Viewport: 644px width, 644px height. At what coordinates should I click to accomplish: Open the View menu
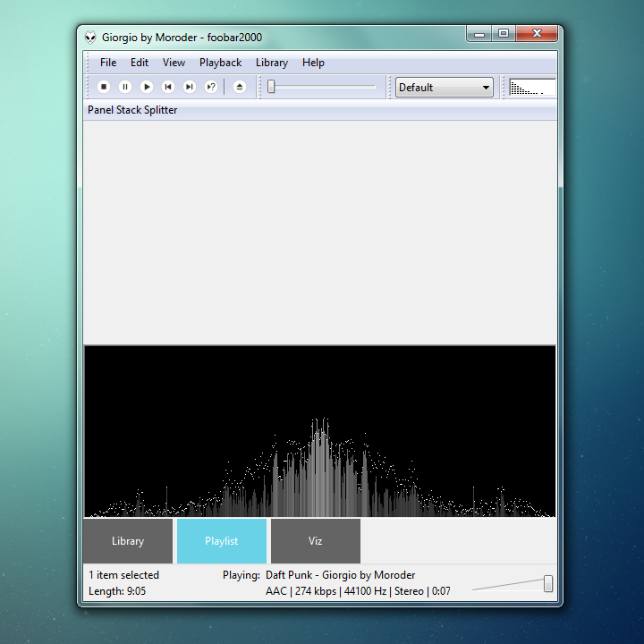click(174, 63)
